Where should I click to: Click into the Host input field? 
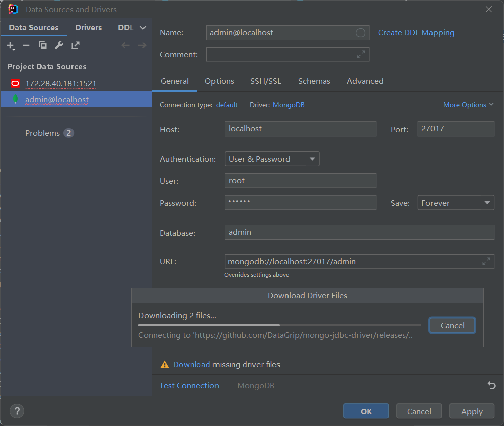(300, 129)
